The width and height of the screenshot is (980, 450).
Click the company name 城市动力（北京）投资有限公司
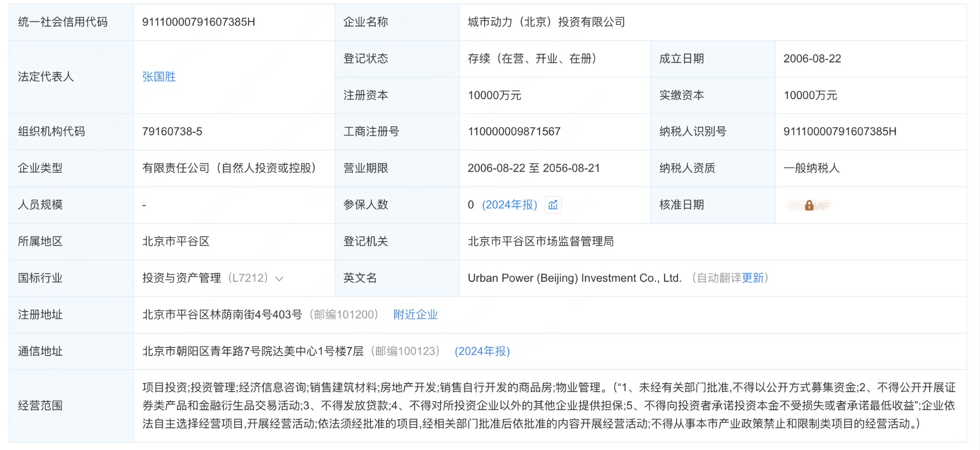click(x=546, y=22)
